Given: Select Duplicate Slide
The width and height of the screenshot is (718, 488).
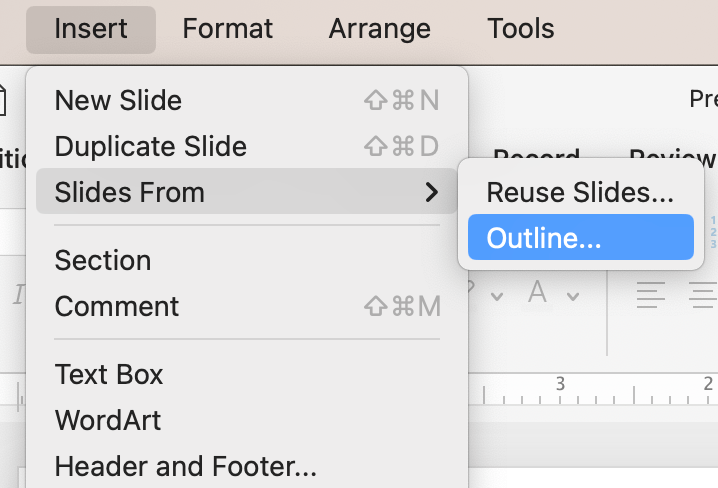Looking at the screenshot, I should click(150, 146).
